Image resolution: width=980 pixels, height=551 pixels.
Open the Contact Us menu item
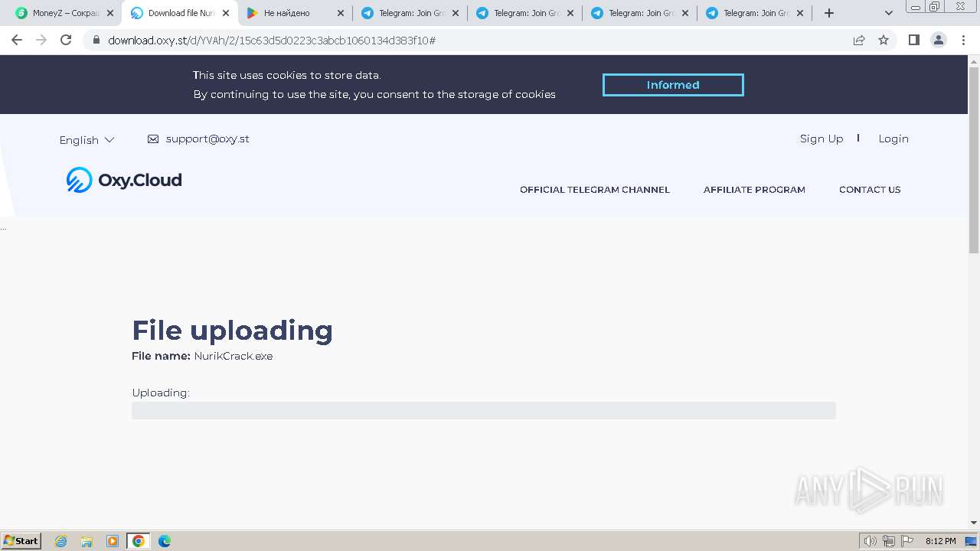point(870,190)
